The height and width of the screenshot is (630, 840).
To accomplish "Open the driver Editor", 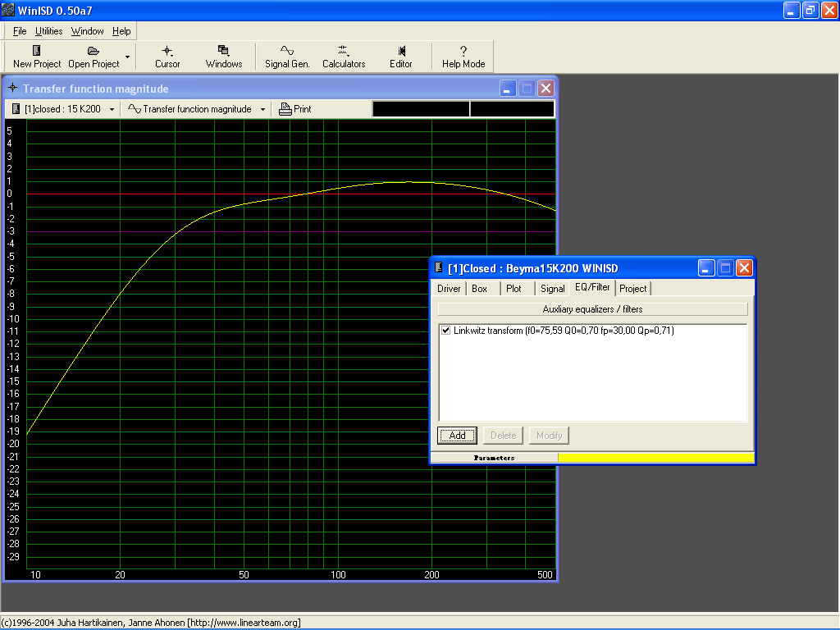I will click(x=400, y=56).
